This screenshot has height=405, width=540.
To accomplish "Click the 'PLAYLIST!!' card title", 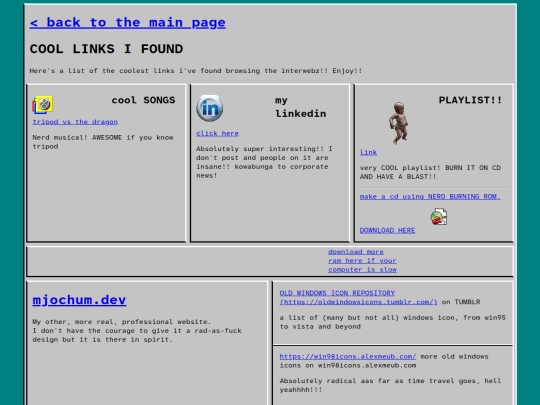I will tap(470, 100).
